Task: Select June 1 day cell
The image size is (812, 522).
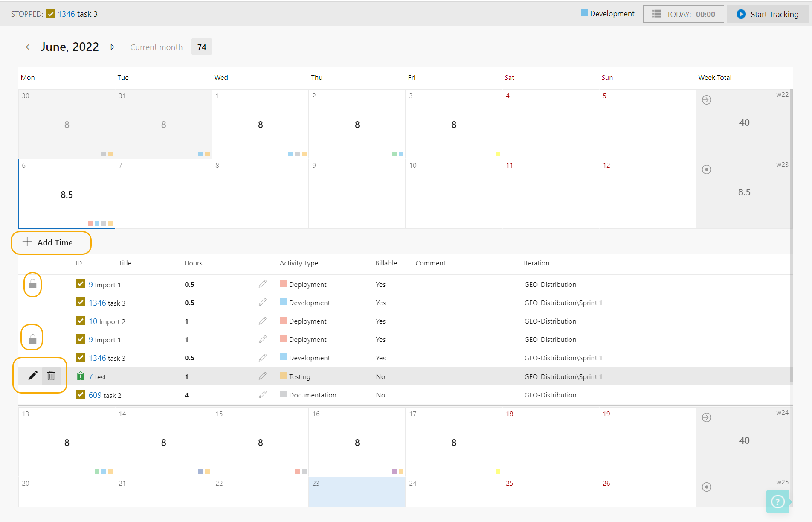Action: coord(260,124)
